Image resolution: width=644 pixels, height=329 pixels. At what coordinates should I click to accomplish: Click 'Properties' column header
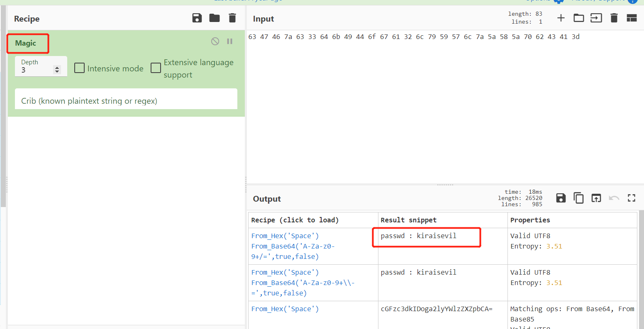530,220
